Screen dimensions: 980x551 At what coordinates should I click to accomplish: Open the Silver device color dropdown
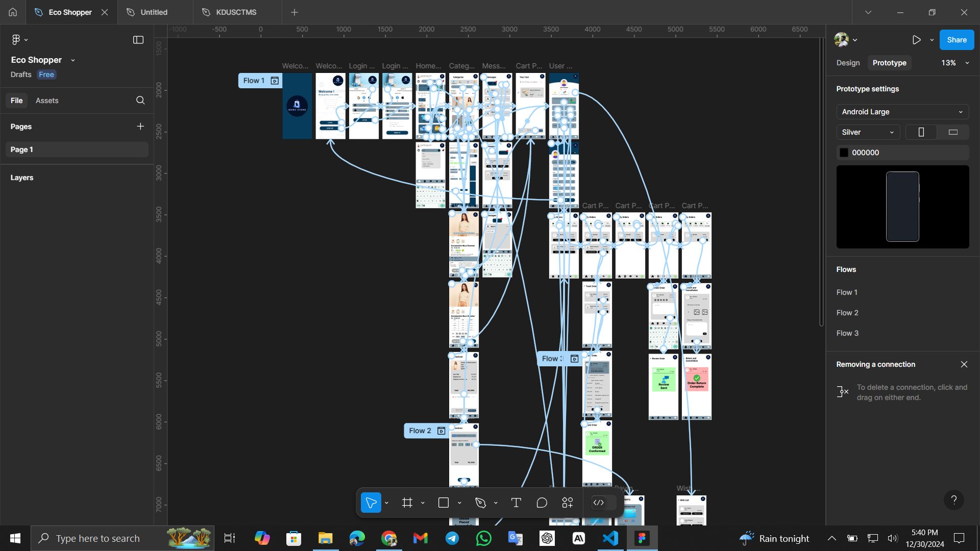[x=868, y=132]
